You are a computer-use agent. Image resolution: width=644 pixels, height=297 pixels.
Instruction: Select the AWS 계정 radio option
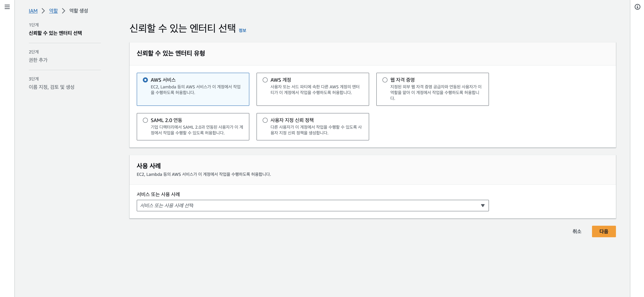point(265,80)
